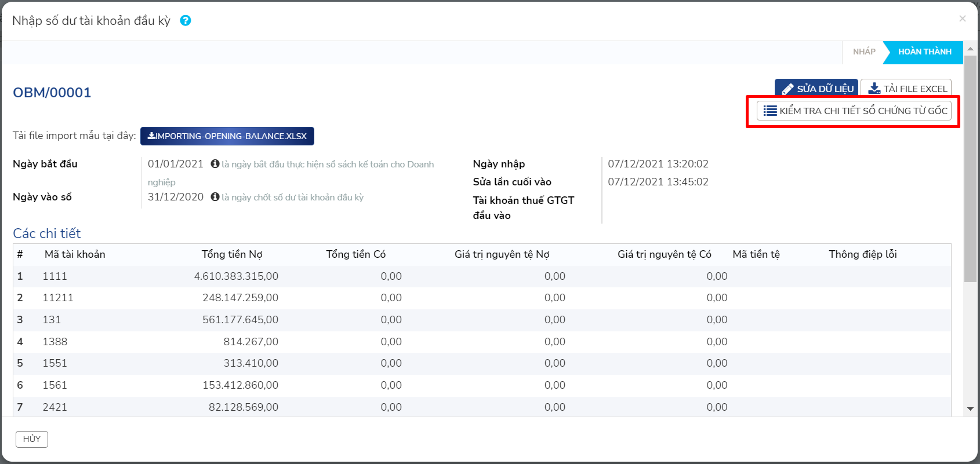The height and width of the screenshot is (464, 980).
Task: Click the HỦY cancel button
Action: (x=32, y=439)
